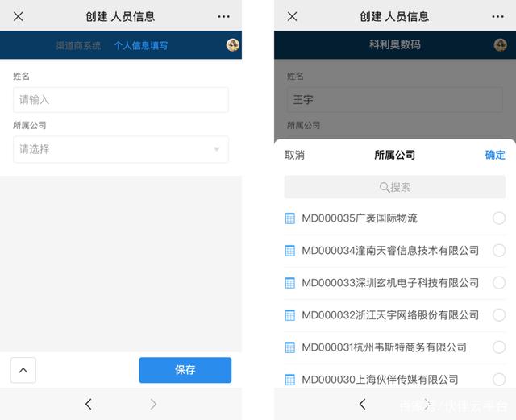Choose the radio button for MD000031杭州韦斯特商务有限公司

[499, 347]
